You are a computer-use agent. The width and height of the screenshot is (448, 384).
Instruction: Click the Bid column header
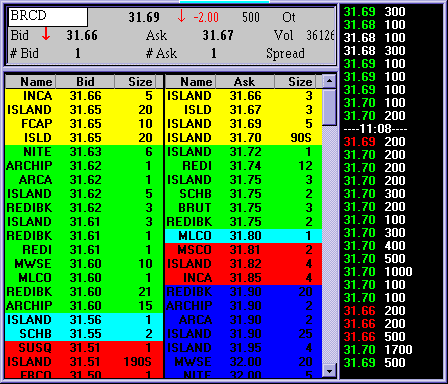click(85, 82)
